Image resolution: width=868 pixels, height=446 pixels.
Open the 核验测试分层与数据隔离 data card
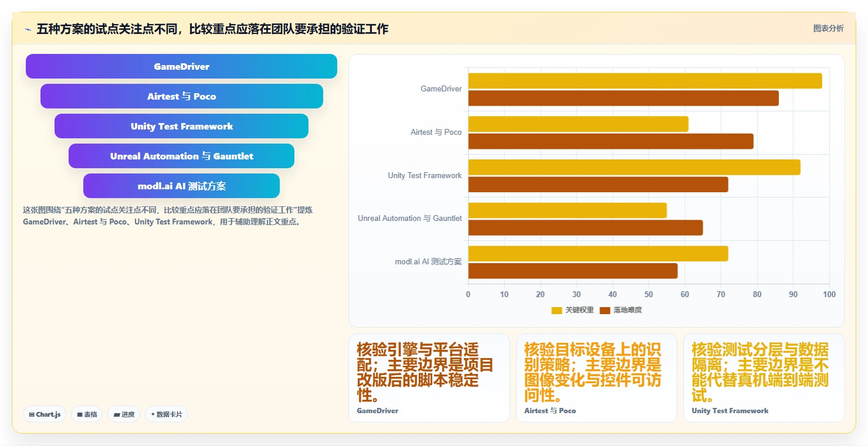point(764,378)
